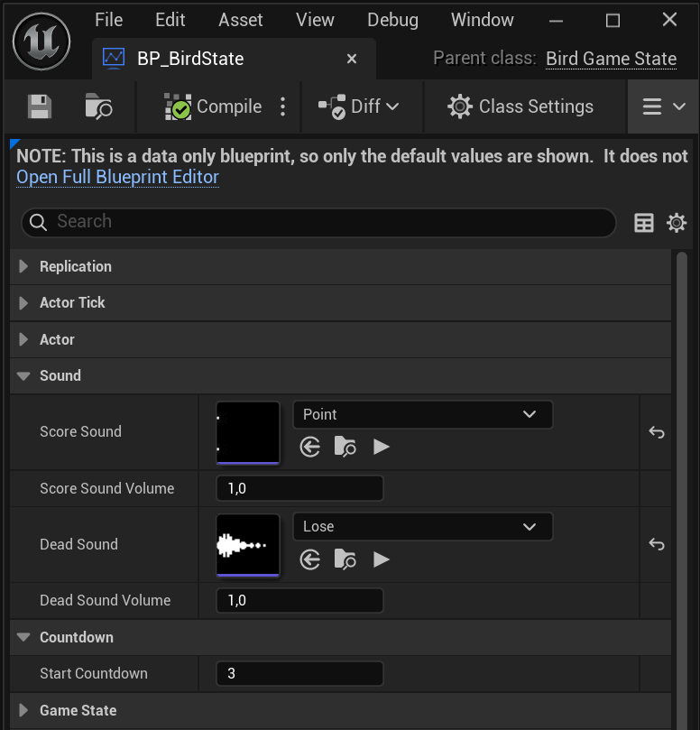Expand the Game State section
The image size is (700, 730).
[x=23, y=710]
